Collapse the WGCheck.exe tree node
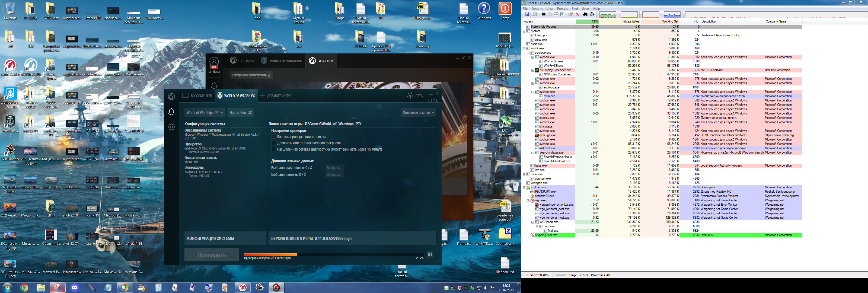The image size is (868, 293). click(x=532, y=222)
